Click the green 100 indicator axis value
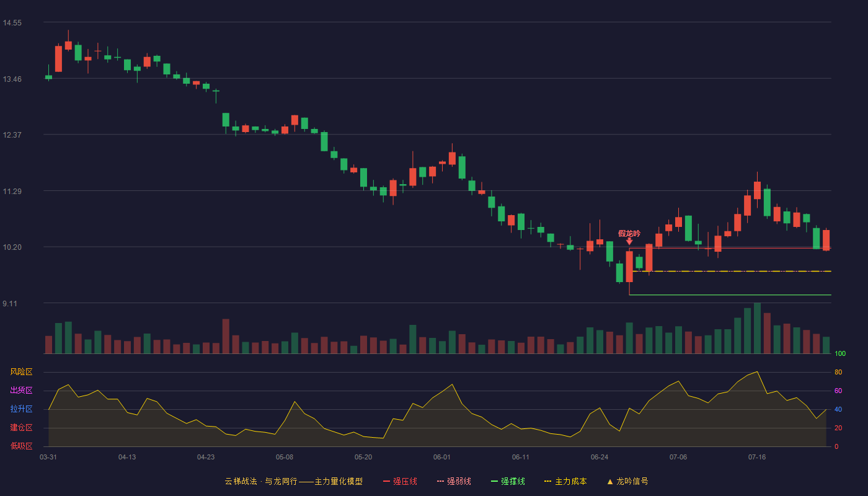The image size is (868, 496). (840, 354)
